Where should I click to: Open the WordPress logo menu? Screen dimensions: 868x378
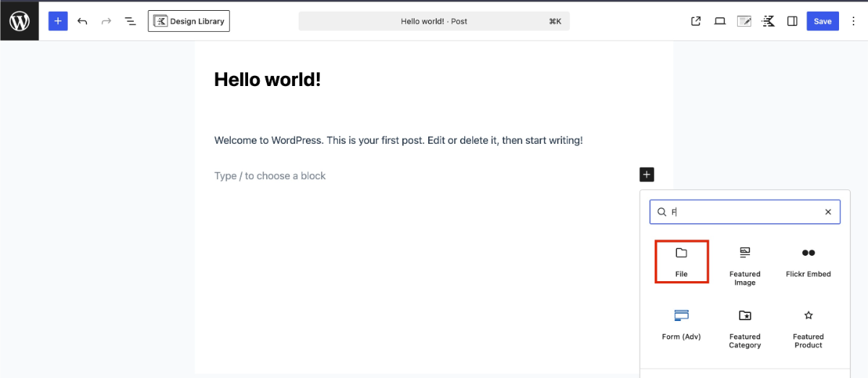(20, 21)
